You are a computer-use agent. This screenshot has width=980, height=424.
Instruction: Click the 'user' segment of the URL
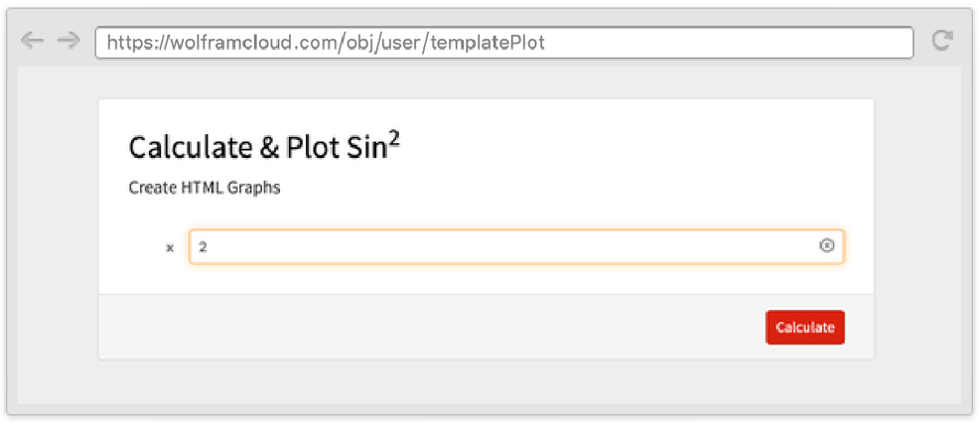click(x=404, y=43)
